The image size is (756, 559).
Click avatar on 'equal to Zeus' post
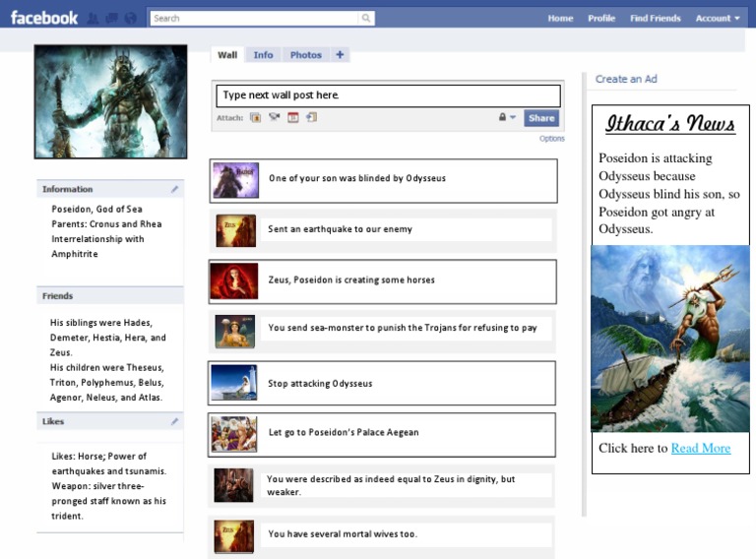233,485
